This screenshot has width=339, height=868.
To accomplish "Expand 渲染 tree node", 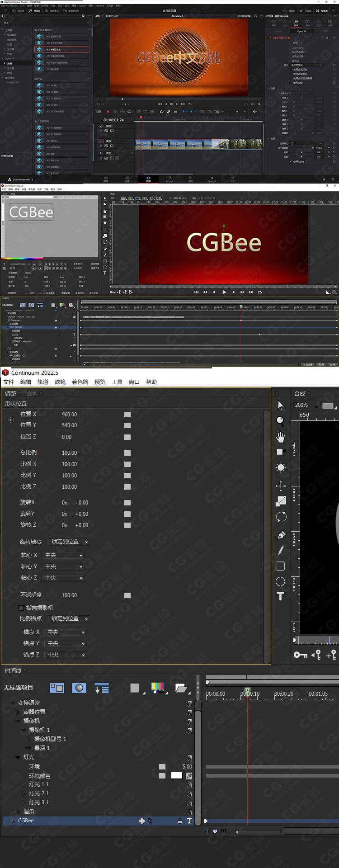I will coord(19,811).
